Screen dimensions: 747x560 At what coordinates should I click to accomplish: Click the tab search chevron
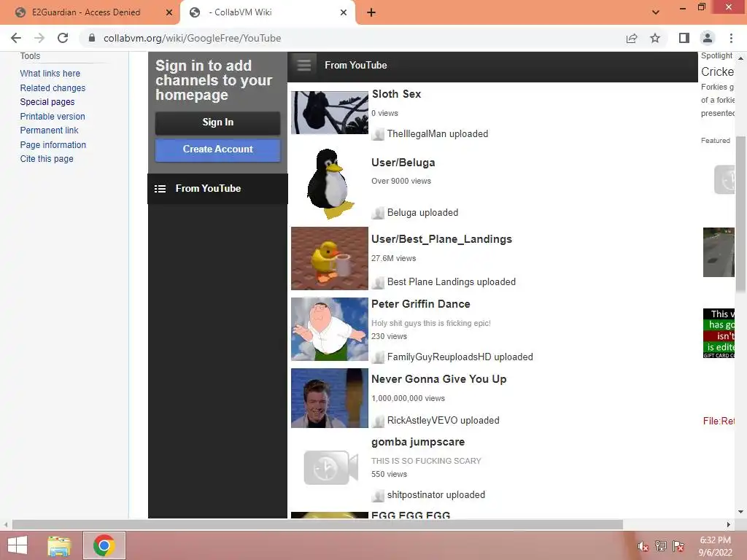tap(656, 12)
